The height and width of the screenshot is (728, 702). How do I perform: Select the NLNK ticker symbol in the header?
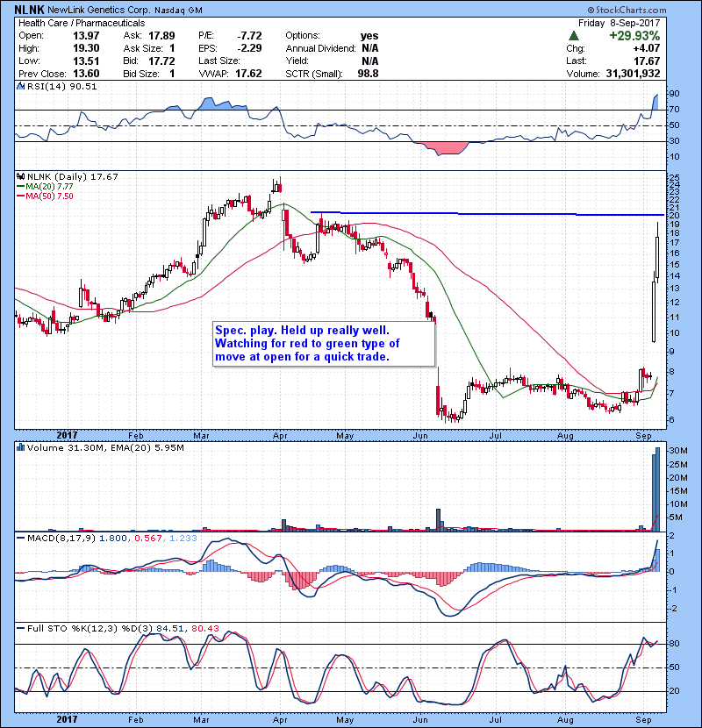pyautogui.click(x=29, y=10)
